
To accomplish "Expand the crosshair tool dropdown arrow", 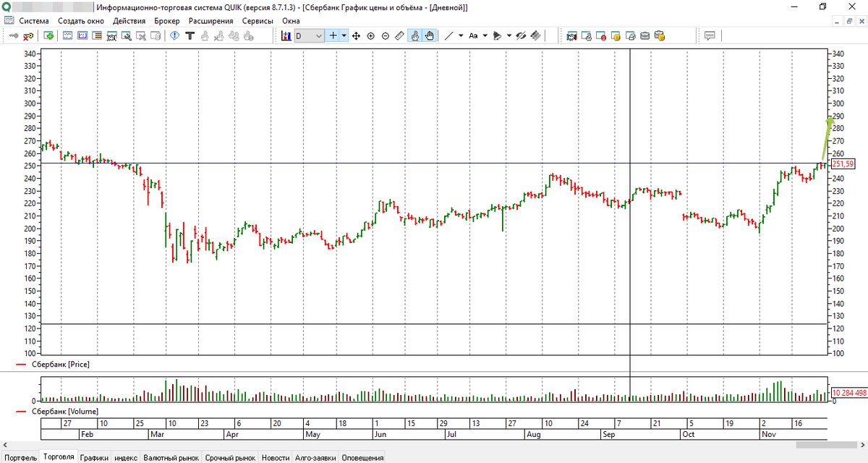I will 344,35.
